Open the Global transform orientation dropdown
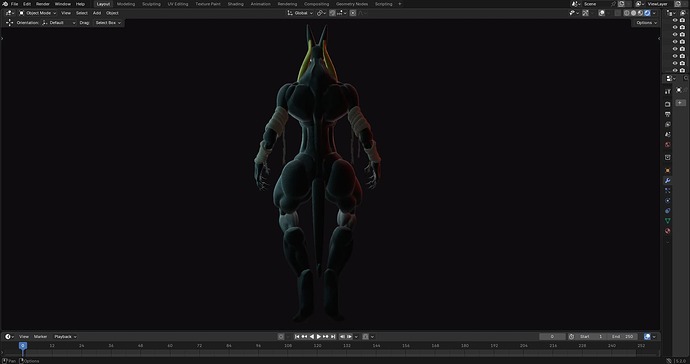The width and height of the screenshot is (690, 364). 300,13
